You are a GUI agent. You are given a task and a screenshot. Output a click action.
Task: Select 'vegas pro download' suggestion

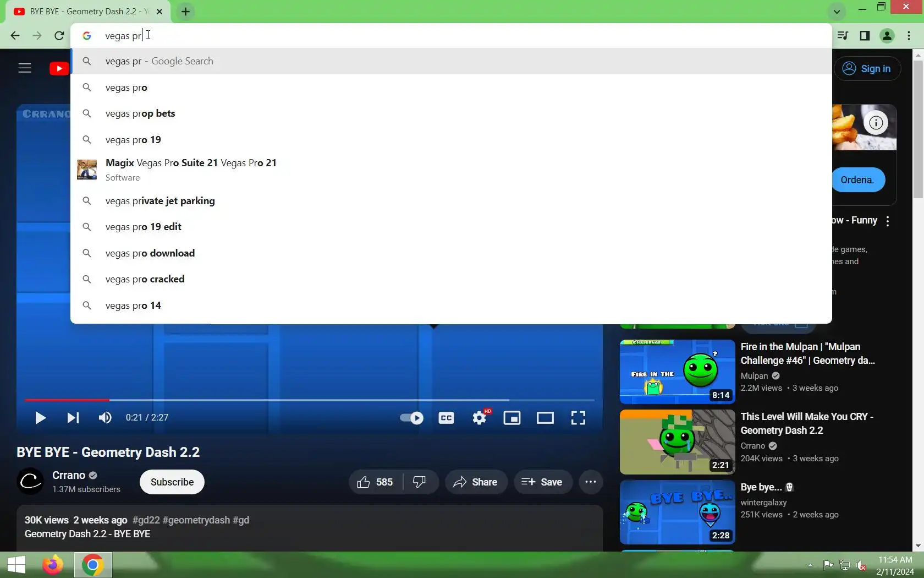(451, 253)
